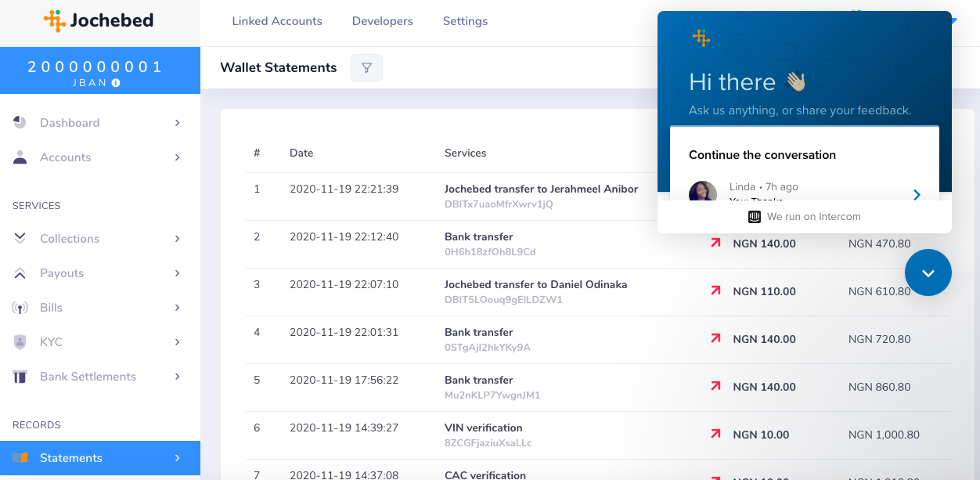980x480 pixels.
Task: Select Dashboard in the sidebar
Action: [100, 123]
